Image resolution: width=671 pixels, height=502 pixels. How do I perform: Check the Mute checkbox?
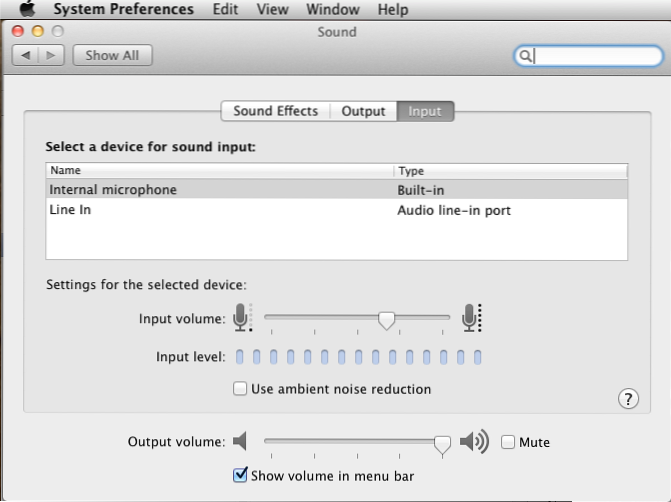point(508,442)
